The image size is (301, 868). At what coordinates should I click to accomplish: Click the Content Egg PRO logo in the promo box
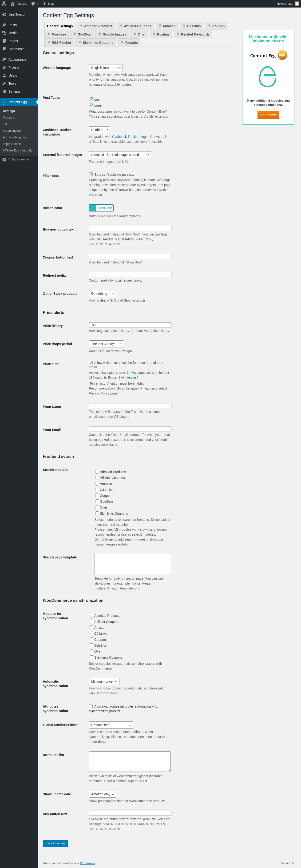(268, 55)
